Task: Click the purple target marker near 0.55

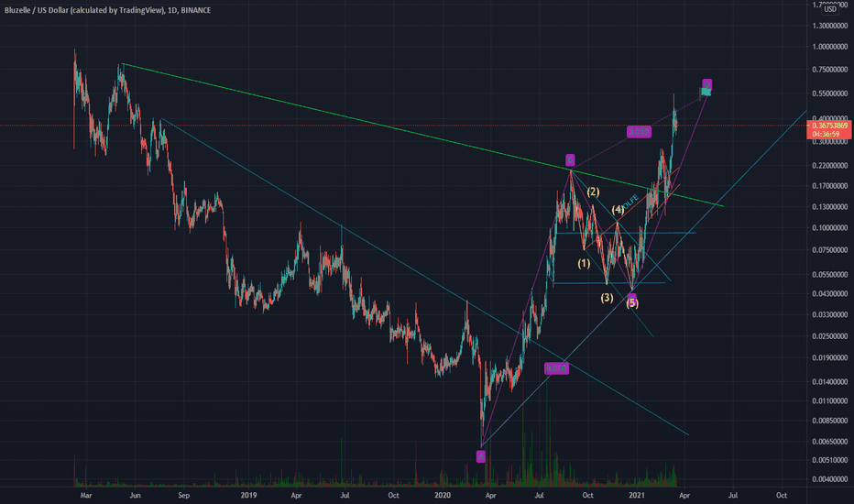Action: [x=707, y=84]
